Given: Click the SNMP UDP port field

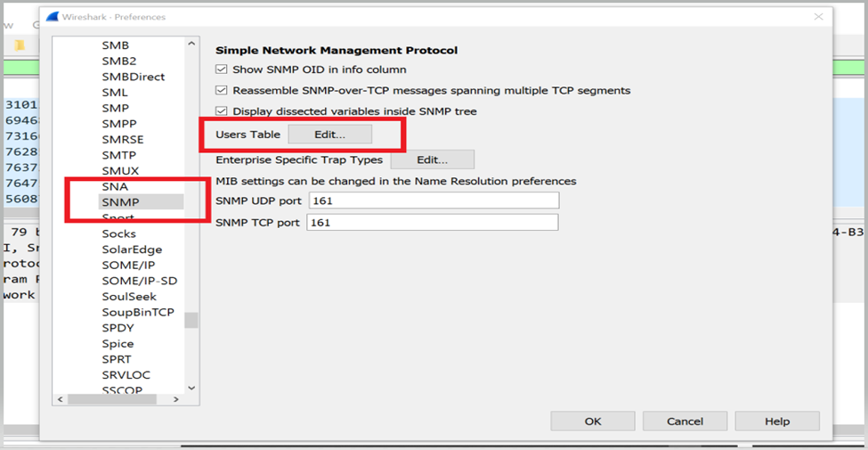Looking at the screenshot, I should [434, 200].
